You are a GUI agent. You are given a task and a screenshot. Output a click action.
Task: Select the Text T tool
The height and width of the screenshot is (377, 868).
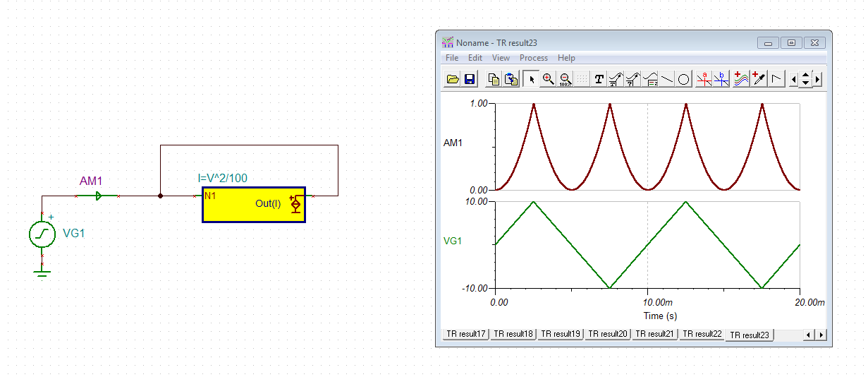coord(599,79)
